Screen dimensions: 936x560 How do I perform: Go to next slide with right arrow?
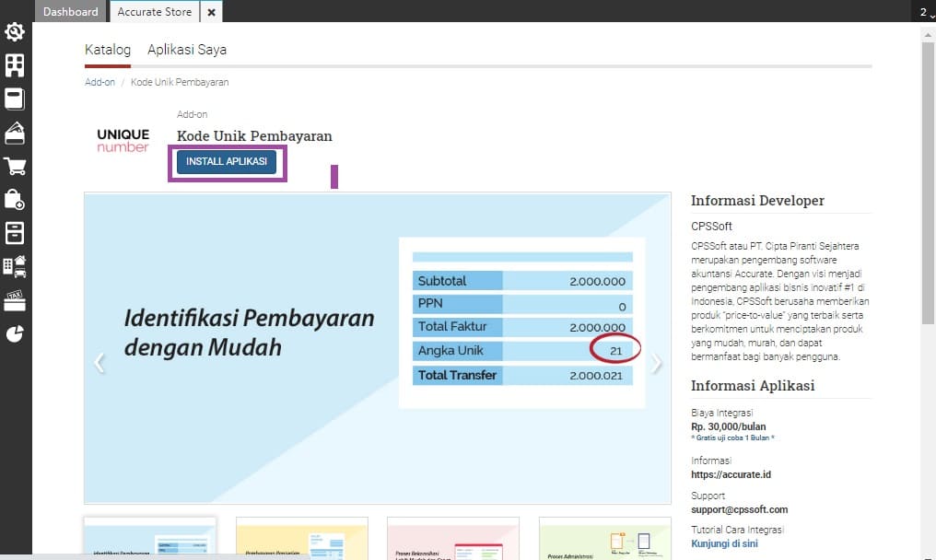coord(656,363)
